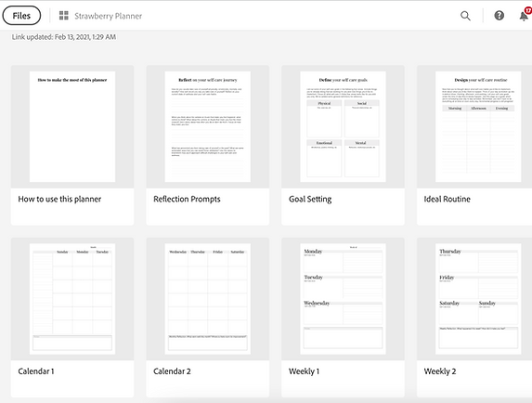
Task: Open the How to use this planner thumbnail
Action: [72, 126]
